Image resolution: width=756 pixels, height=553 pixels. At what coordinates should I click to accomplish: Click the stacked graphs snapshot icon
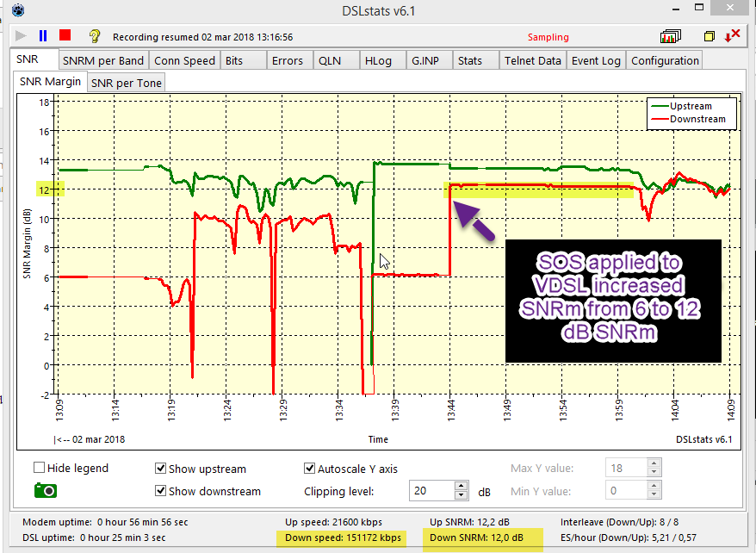[670, 36]
